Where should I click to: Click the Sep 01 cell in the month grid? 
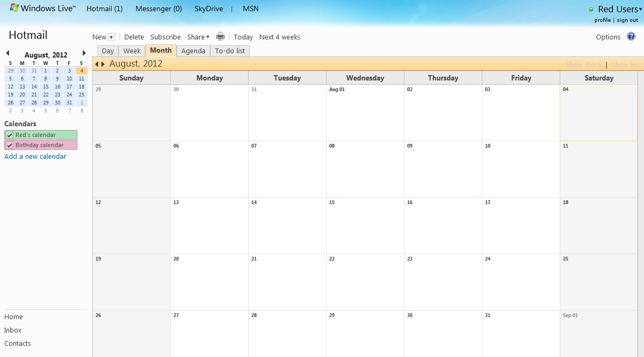coord(599,334)
